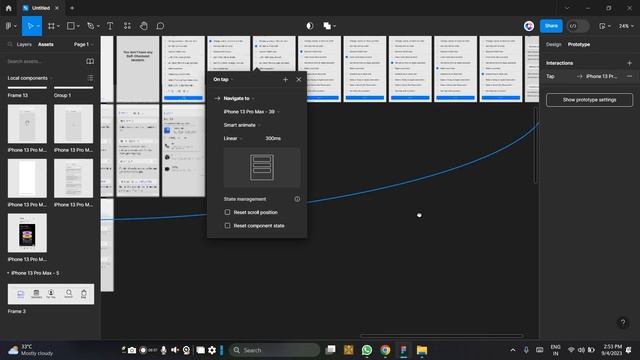Click the Tap interaction row
Image resolution: width=640 pixels, height=360 pixels.
[589, 76]
